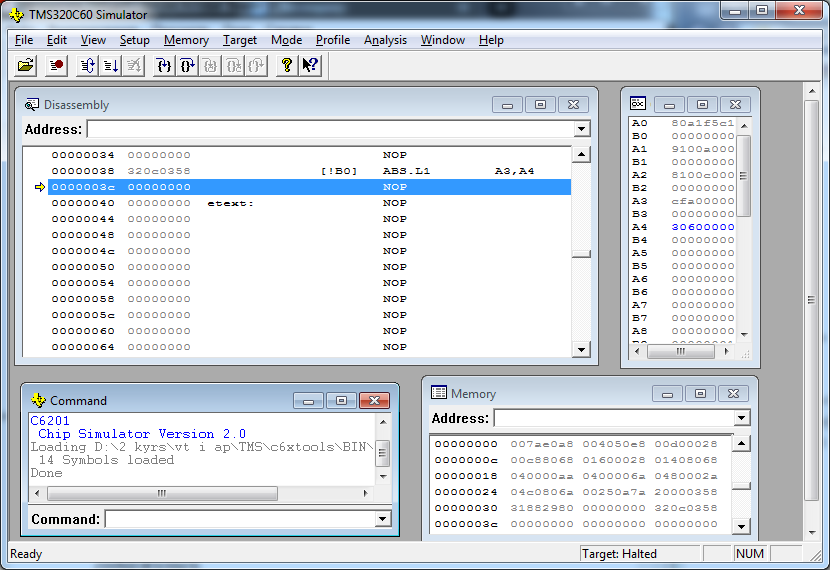Viewport: 830px width, 570px height.
Task: Click the Disassembly window title icon
Action: [x=32, y=104]
